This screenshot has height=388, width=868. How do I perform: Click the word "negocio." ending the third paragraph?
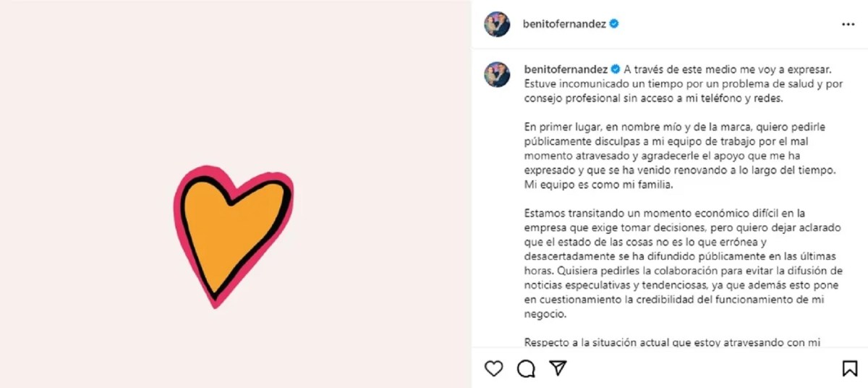[x=542, y=315]
